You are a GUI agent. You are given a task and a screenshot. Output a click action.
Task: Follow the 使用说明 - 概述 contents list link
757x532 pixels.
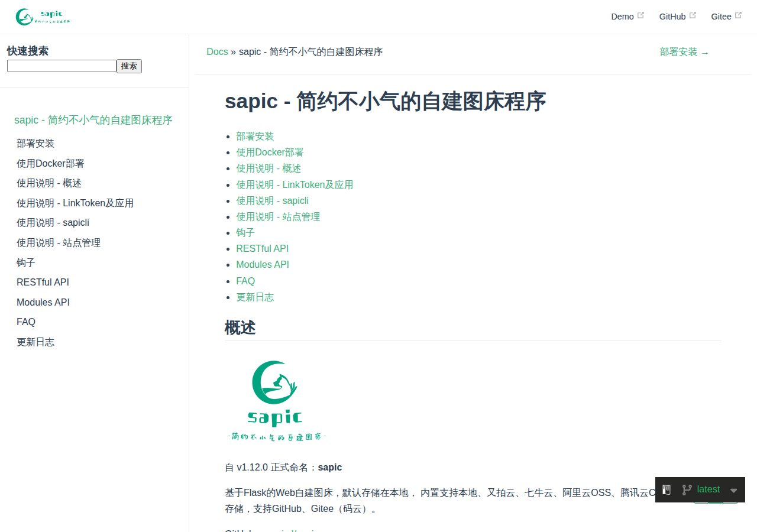coord(268,168)
